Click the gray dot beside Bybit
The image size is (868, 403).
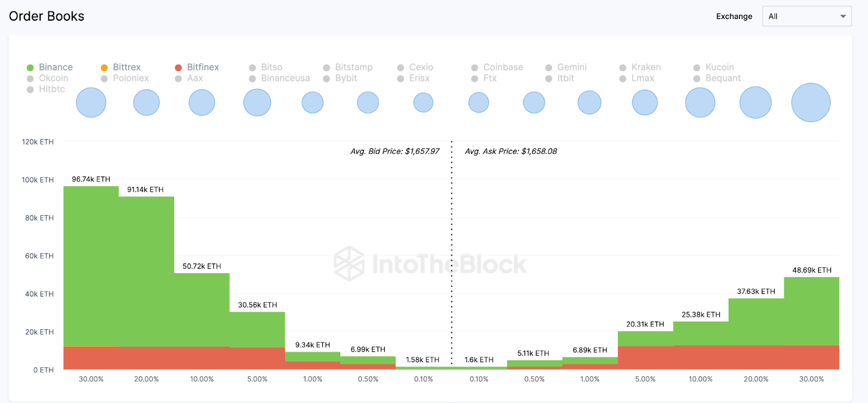(x=327, y=79)
